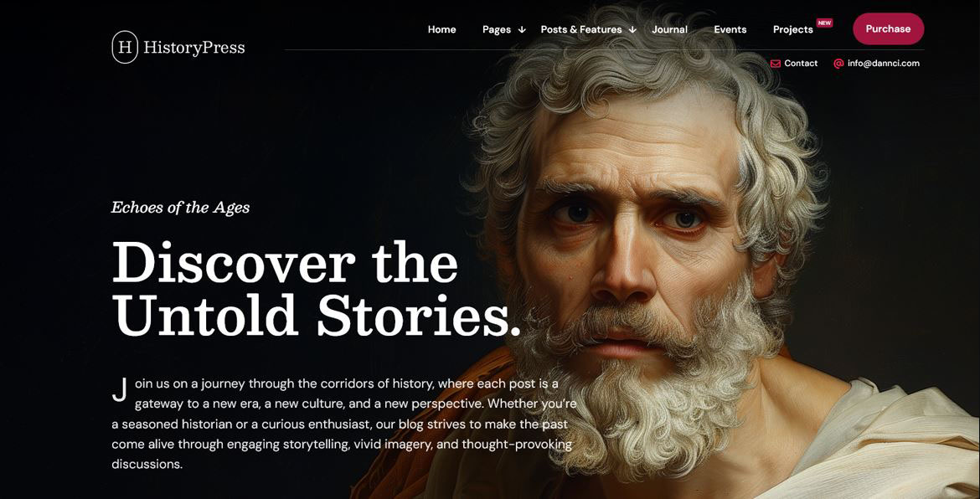This screenshot has height=499, width=980.
Task: Open the Journal nav link
Action: coord(669,29)
